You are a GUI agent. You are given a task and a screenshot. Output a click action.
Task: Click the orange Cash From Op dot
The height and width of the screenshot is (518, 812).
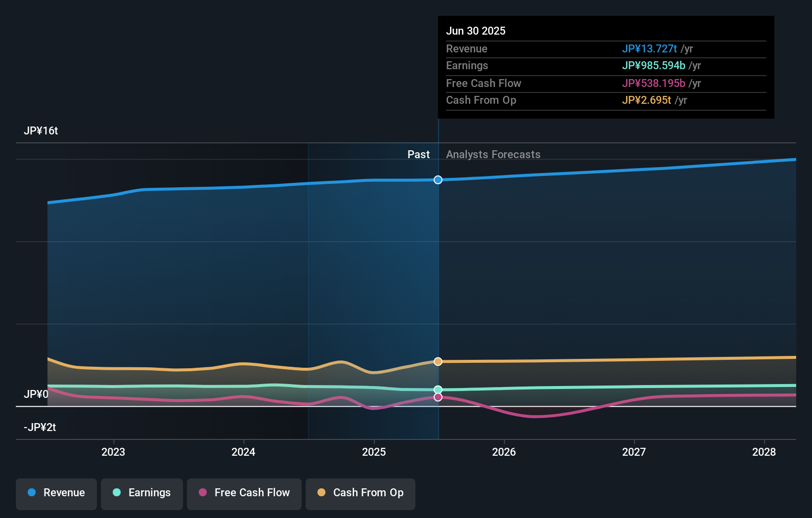click(x=322, y=493)
